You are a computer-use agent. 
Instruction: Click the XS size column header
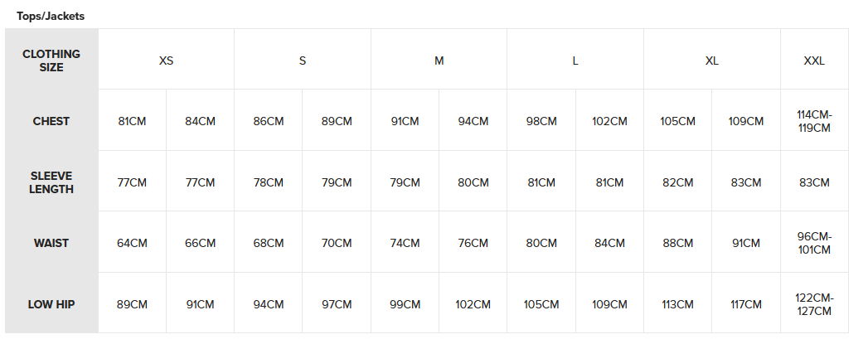point(166,61)
